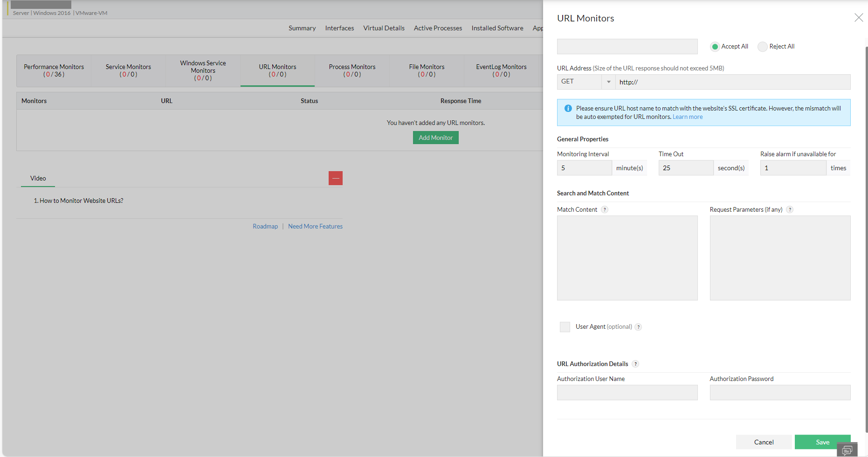Enable the User Agent checkbox
868x457 pixels.
[565, 327]
